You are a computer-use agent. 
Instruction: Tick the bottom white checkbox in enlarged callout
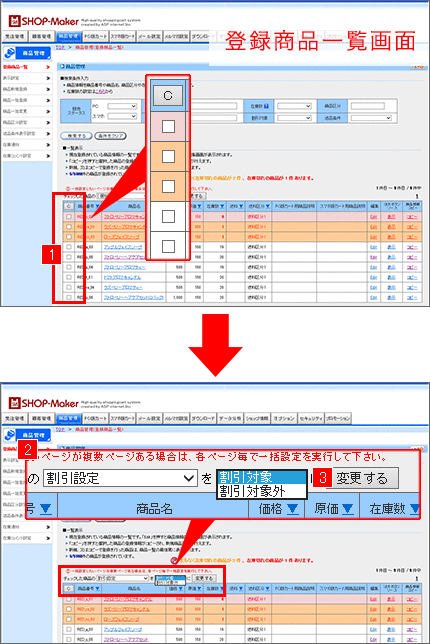click(168, 246)
